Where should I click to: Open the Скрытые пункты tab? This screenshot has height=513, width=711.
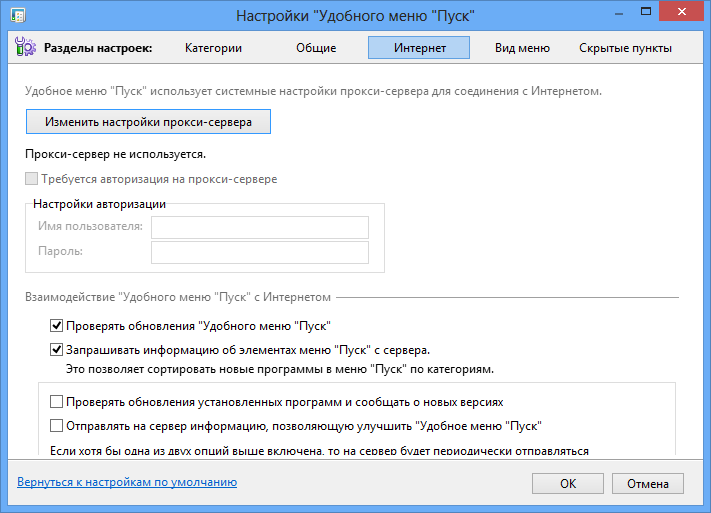625,47
